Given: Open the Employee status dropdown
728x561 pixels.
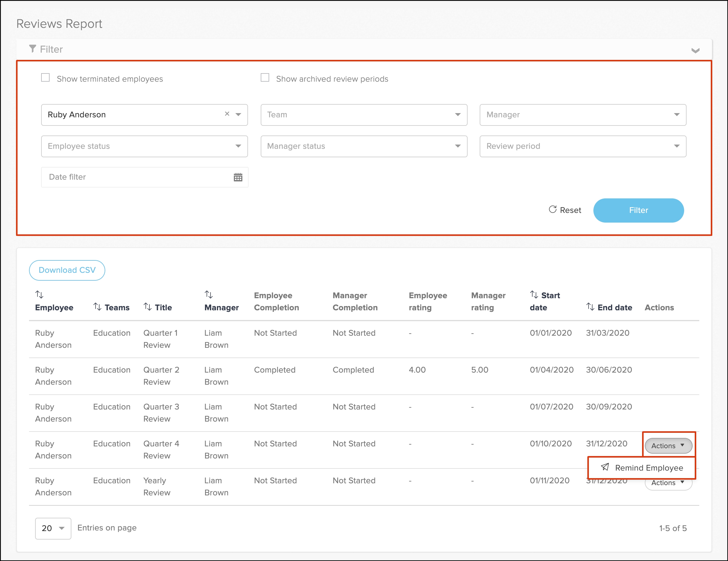Looking at the screenshot, I should pos(144,146).
